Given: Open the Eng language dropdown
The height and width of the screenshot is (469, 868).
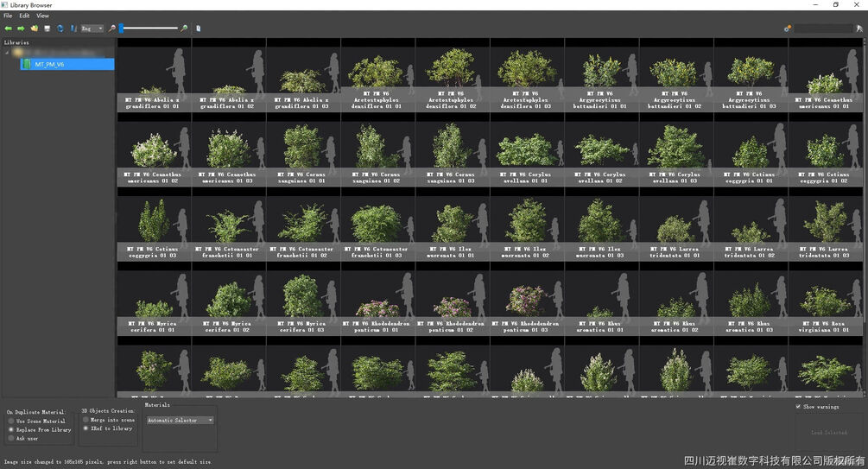Looking at the screenshot, I should [92, 29].
